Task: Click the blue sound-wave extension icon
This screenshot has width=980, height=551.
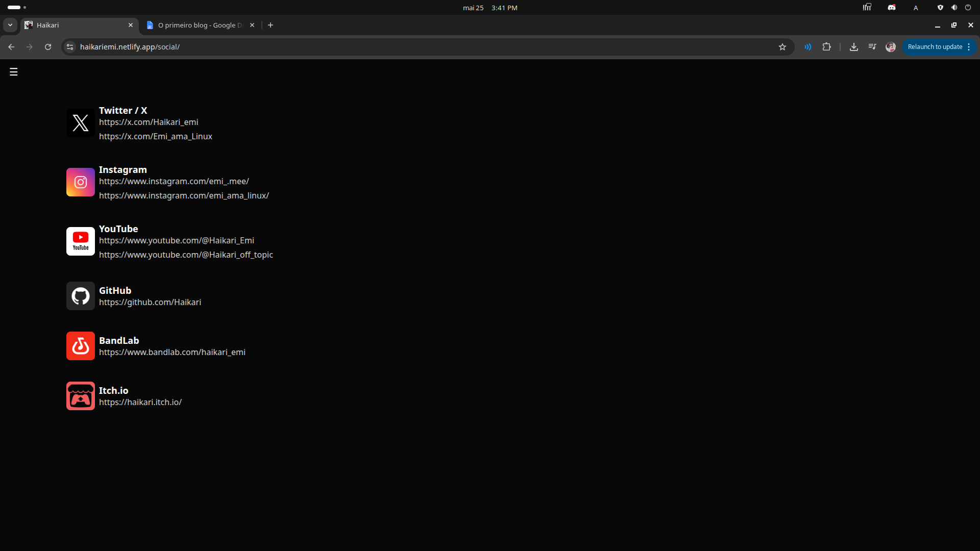Action: click(x=808, y=47)
